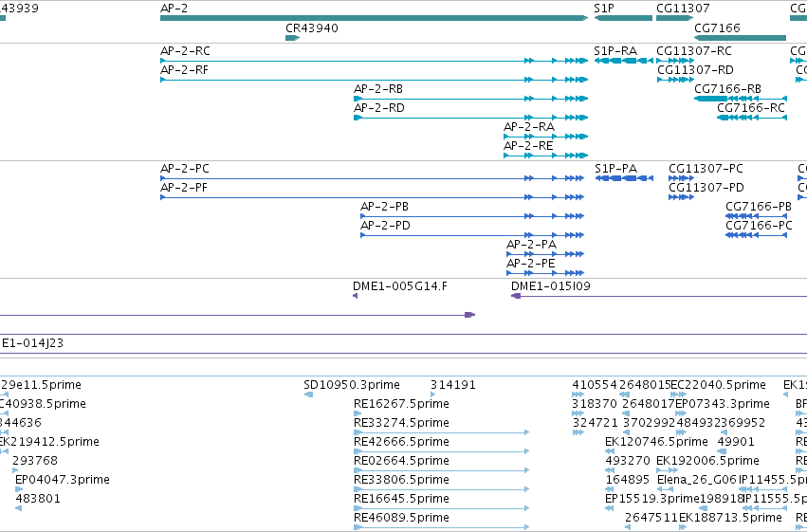Open the 483801 feature label
The width and height of the screenshot is (807, 532).
38,499
